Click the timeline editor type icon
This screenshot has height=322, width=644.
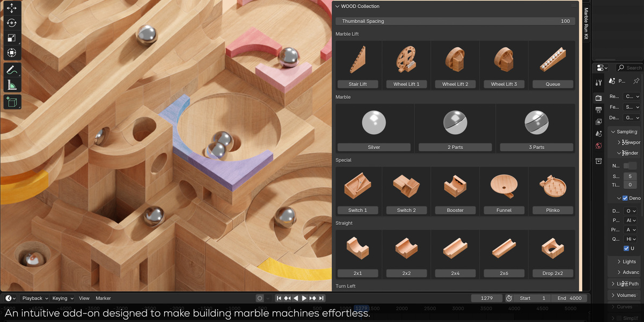click(x=11, y=298)
